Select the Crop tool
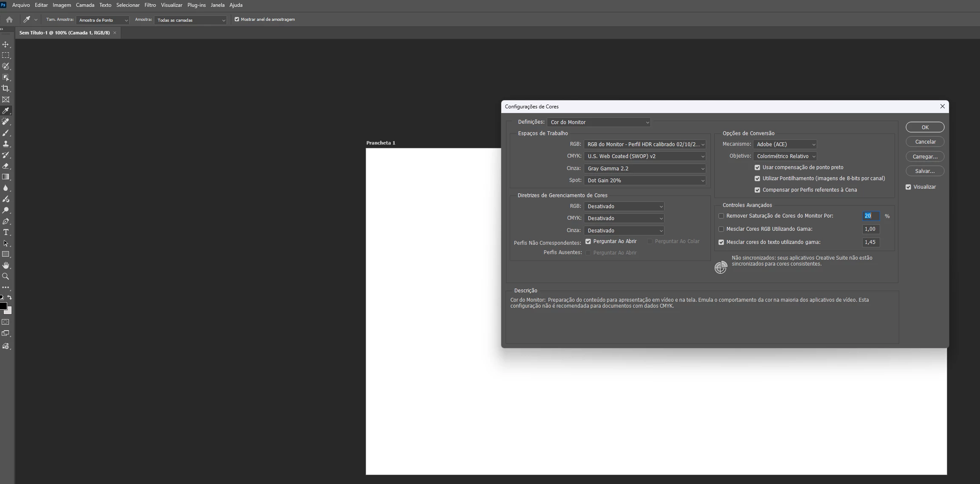Image resolution: width=980 pixels, height=484 pixels. 6,88
